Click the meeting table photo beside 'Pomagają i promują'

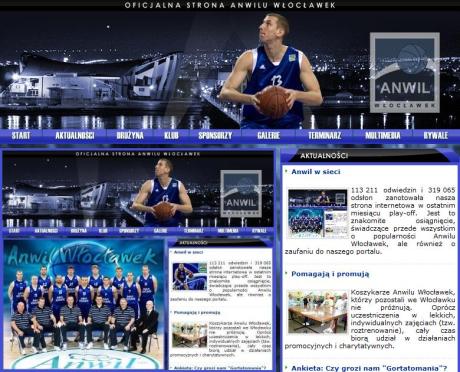coord(318,312)
